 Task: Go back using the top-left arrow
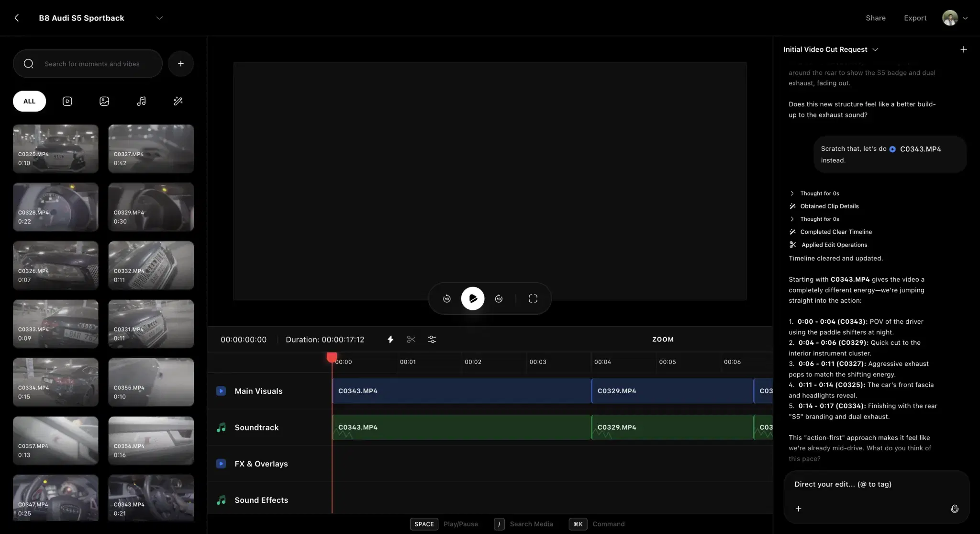pyautogui.click(x=17, y=18)
